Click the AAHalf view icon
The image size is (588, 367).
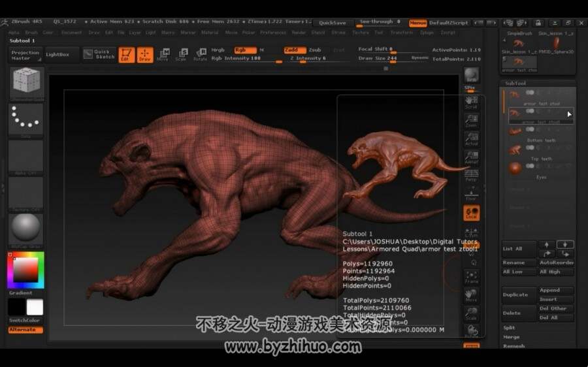pos(471,157)
